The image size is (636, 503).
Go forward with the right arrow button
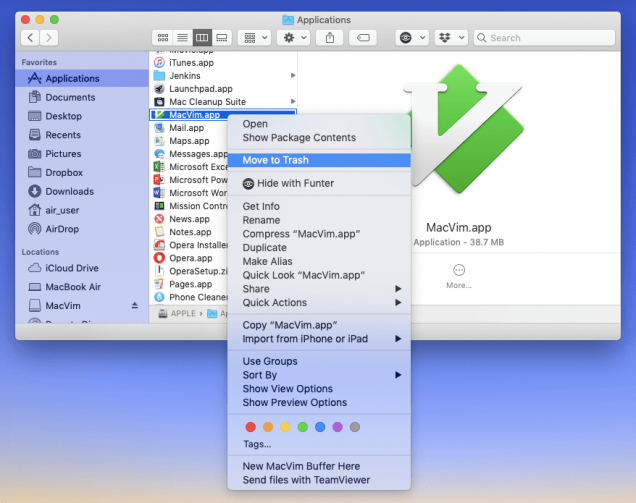click(49, 38)
